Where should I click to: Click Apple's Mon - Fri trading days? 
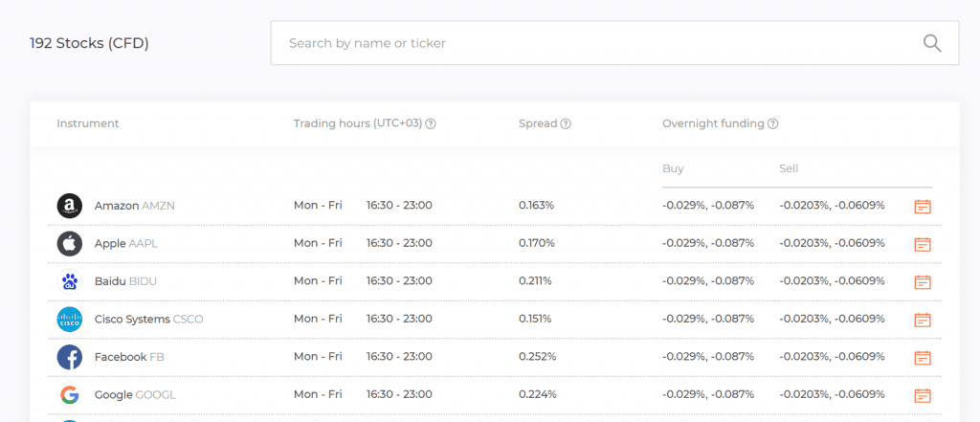318,244
